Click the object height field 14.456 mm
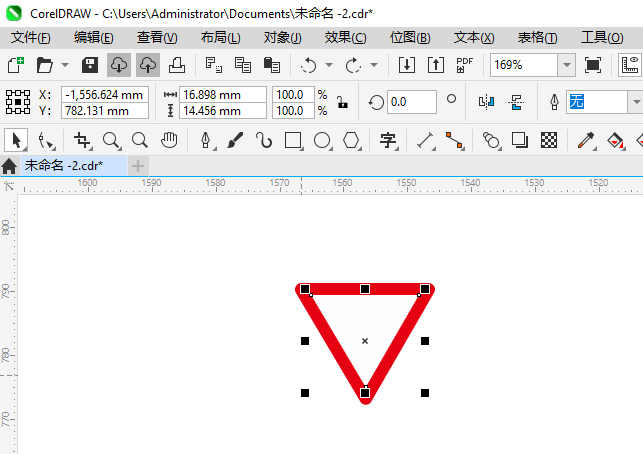643x454 pixels. (223, 111)
